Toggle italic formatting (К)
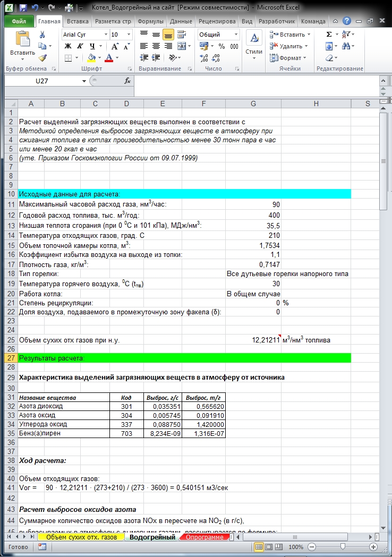This screenshot has height=557, width=392. click(x=80, y=46)
